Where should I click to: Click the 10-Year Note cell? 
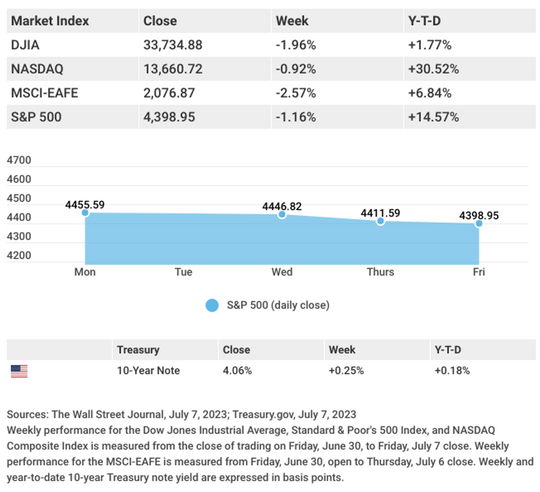[x=148, y=370]
